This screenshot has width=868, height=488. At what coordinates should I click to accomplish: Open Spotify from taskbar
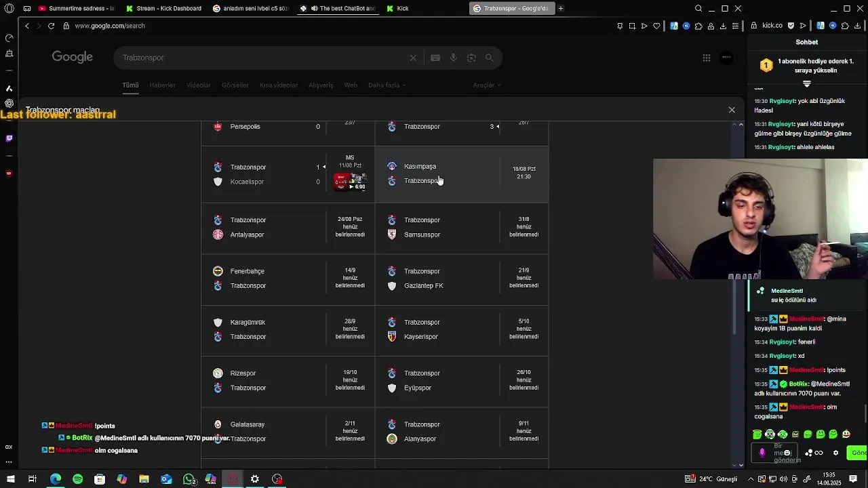pyautogui.click(x=77, y=479)
